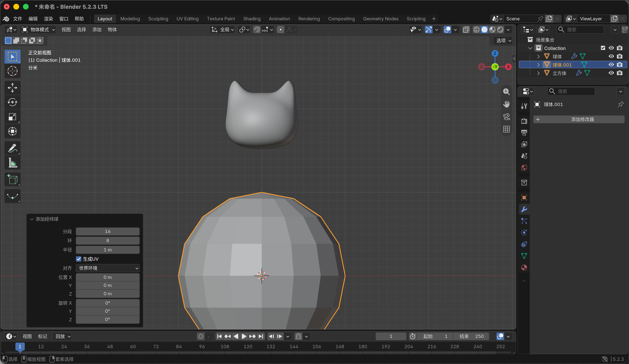Viewport: 629px width, 364px height.
Task: Switch to the Shading workspace tab
Action: [252, 19]
